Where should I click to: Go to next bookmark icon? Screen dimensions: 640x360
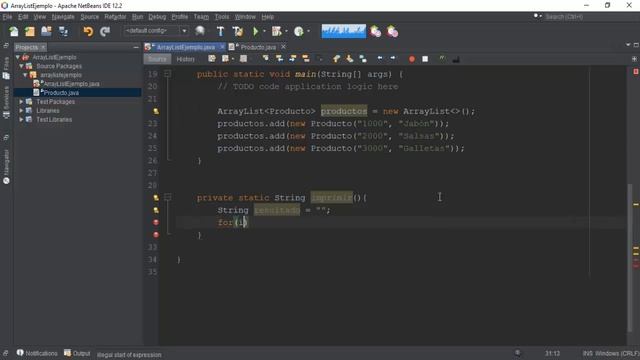click(x=349, y=59)
